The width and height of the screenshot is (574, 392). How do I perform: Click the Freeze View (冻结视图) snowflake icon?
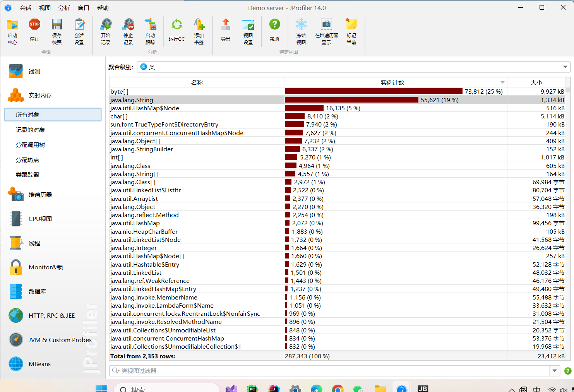click(301, 24)
